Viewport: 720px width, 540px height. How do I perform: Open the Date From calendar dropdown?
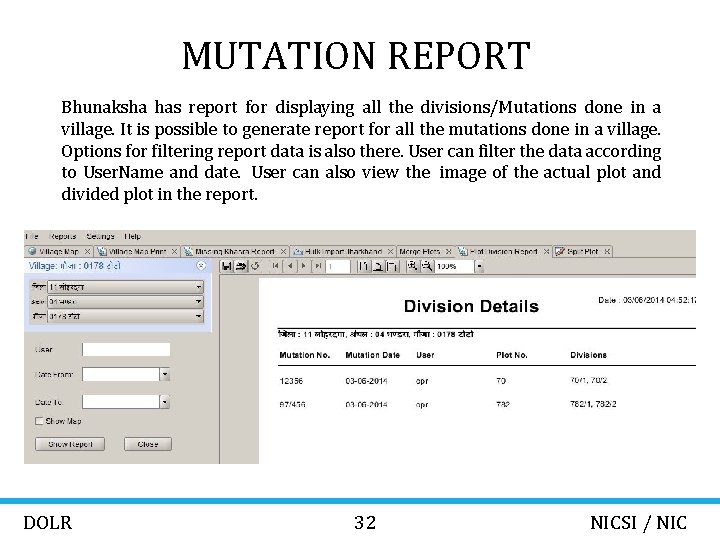(x=165, y=375)
